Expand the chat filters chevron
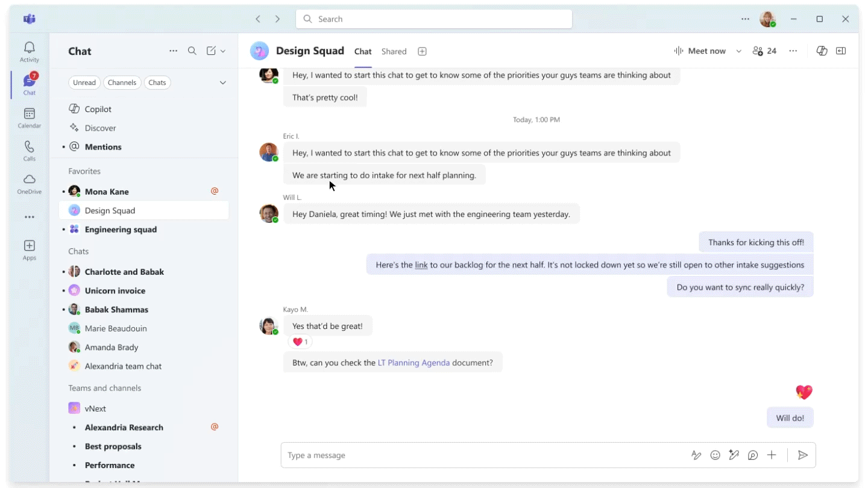This screenshot has height=488, width=868. pyautogui.click(x=222, y=83)
